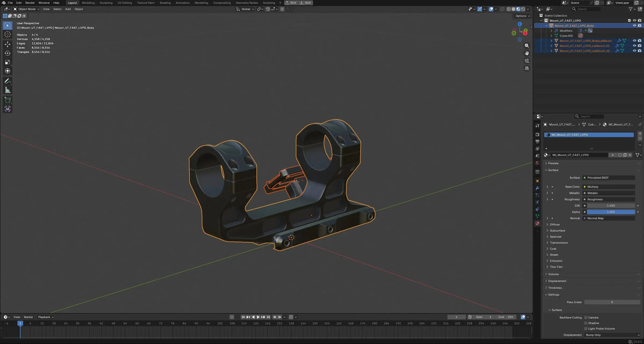Adjust the Alpha slider value
Image resolution: width=644 pixels, height=344 pixels.
pyautogui.click(x=610, y=212)
